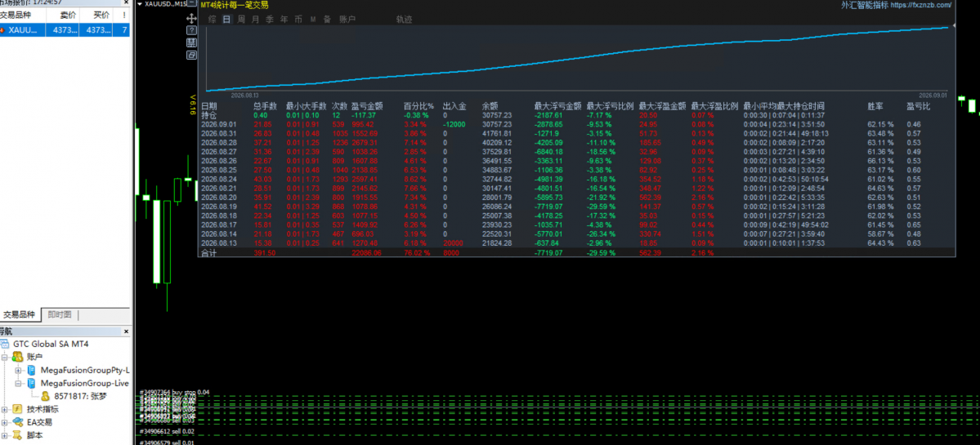Click the calculator-like icon below help
Image resolution: width=980 pixels, height=445 pixels.
click(x=192, y=42)
